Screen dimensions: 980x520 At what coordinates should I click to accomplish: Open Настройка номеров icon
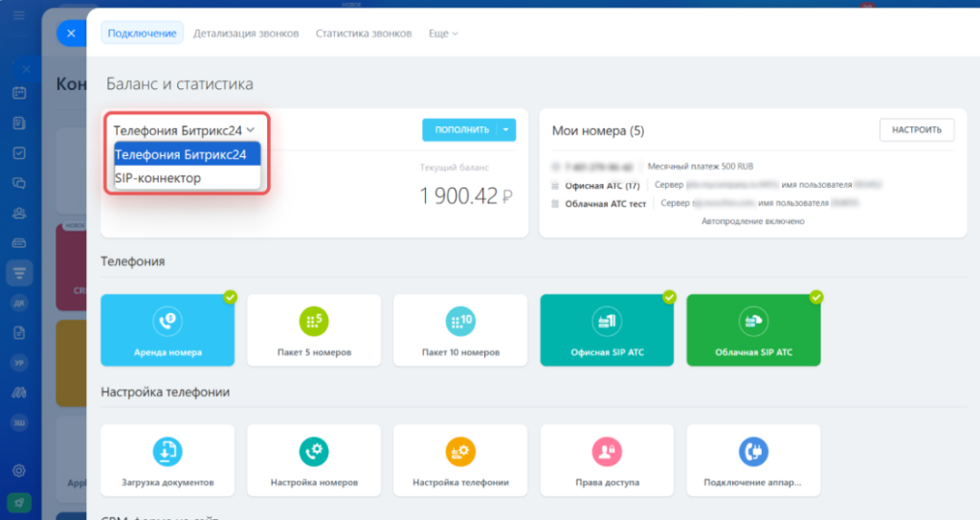click(x=313, y=451)
